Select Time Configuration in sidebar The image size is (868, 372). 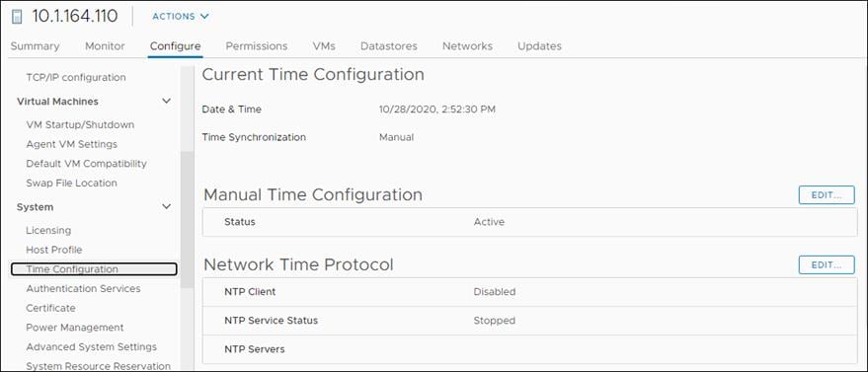pyautogui.click(x=94, y=269)
